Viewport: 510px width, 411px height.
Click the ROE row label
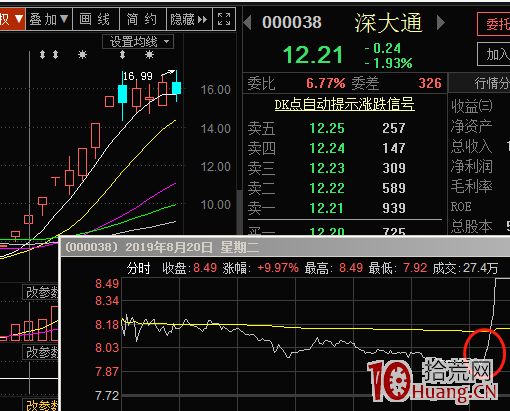461,207
